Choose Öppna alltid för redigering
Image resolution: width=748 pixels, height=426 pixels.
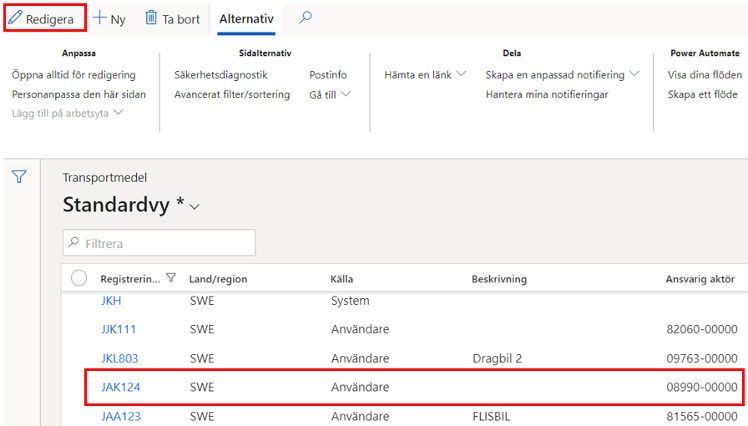[73, 75]
